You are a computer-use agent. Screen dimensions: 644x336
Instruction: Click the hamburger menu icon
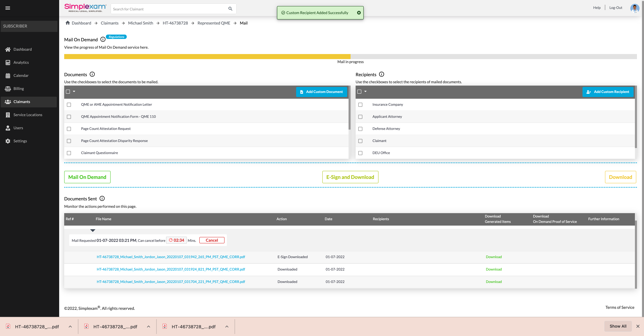tap(8, 8)
